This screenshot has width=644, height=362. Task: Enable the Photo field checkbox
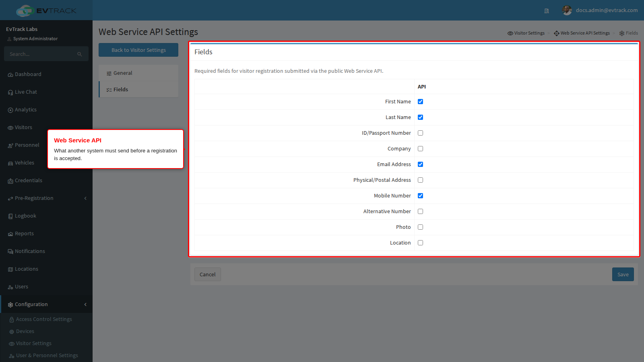click(420, 227)
